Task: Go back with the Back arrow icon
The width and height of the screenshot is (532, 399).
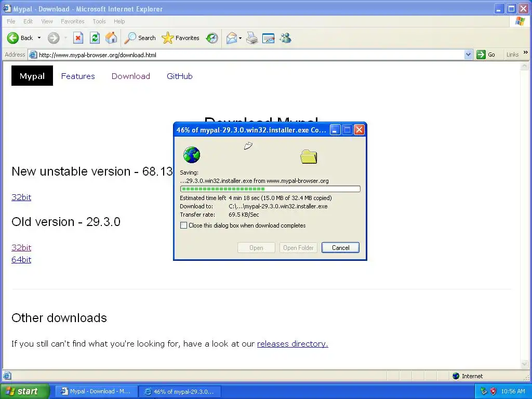Action: tap(13, 38)
